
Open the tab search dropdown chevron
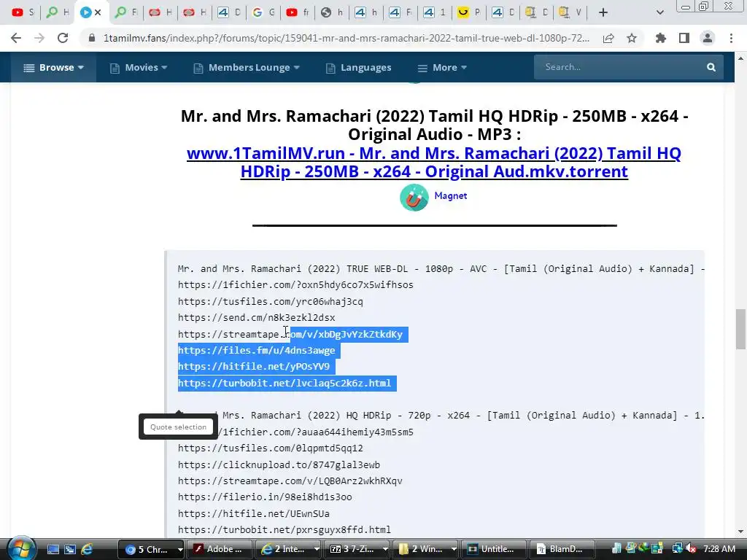coord(659,12)
